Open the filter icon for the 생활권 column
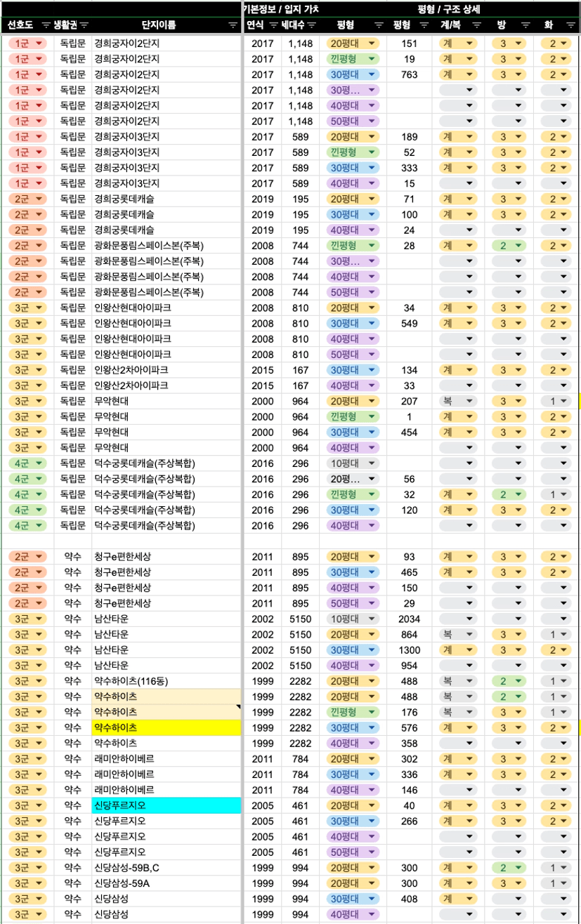This screenshot has width=581, height=924. tap(85, 25)
